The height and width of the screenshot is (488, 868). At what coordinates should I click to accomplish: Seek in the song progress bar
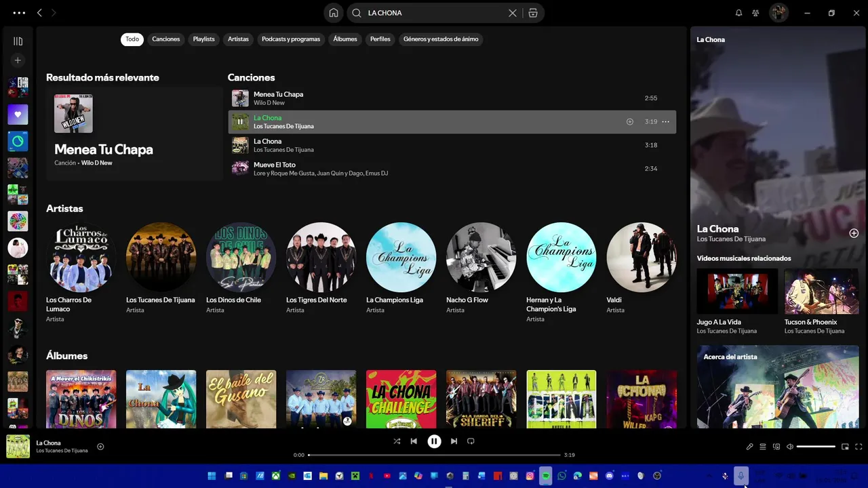click(x=434, y=455)
